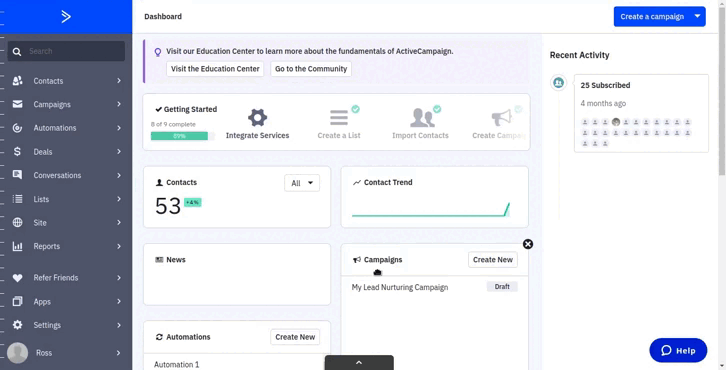Click the Deals dollar icon in sidebar
The height and width of the screenshot is (370, 726).
(17, 151)
